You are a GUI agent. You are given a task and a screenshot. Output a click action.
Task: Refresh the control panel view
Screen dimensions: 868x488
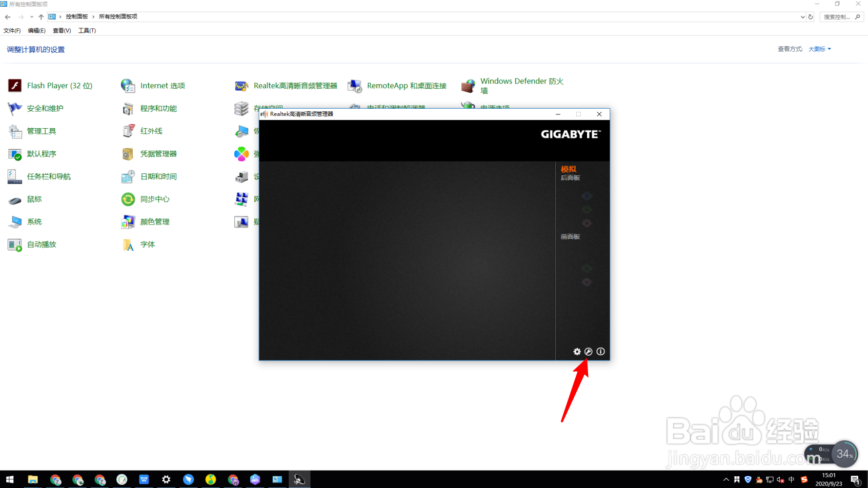(x=811, y=17)
